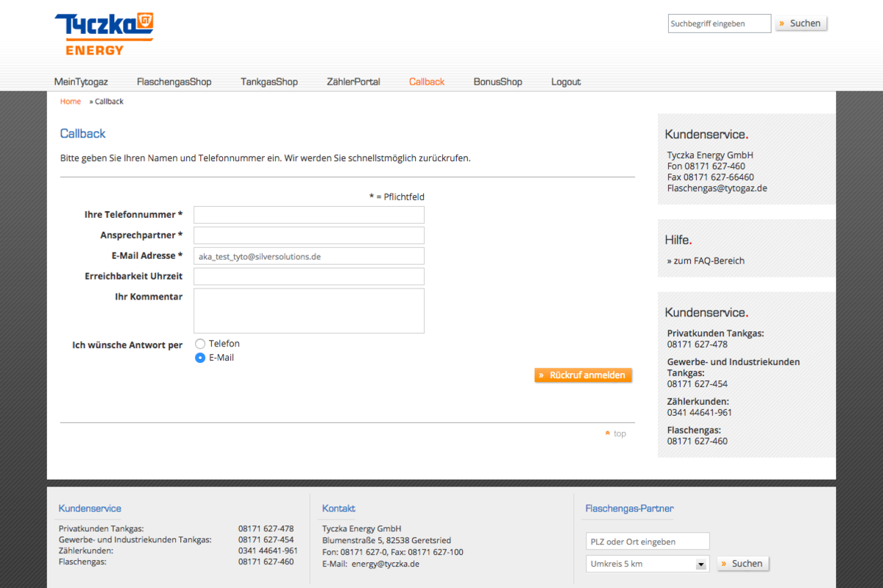Focus the Erreichbarkeit Uhrzeit field
The width and height of the screenshot is (883, 588).
(x=309, y=277)
